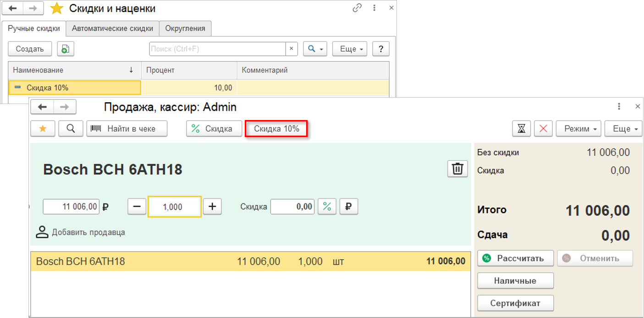Screen dimensions: 644x318
Task: Clear search with the x button
Action: [292, 49]
